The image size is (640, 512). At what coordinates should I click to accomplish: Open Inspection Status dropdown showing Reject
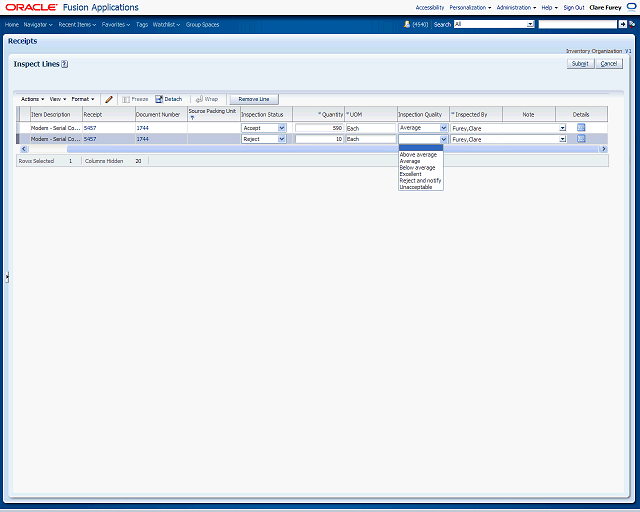pos(281,139)
